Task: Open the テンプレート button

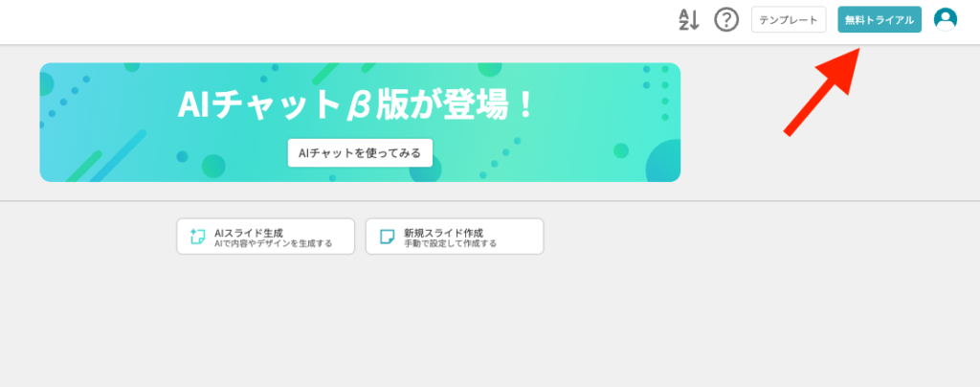Action: (789, 19)
